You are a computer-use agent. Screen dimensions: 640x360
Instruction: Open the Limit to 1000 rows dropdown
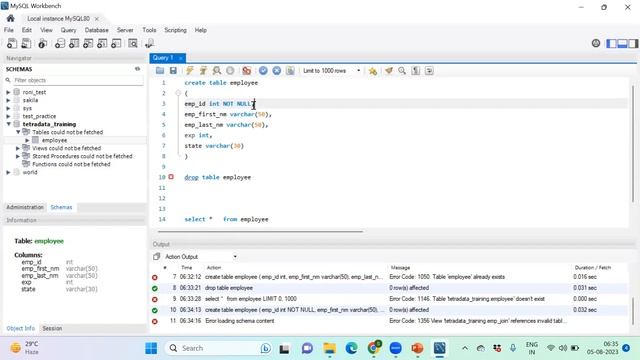[331, 71]
